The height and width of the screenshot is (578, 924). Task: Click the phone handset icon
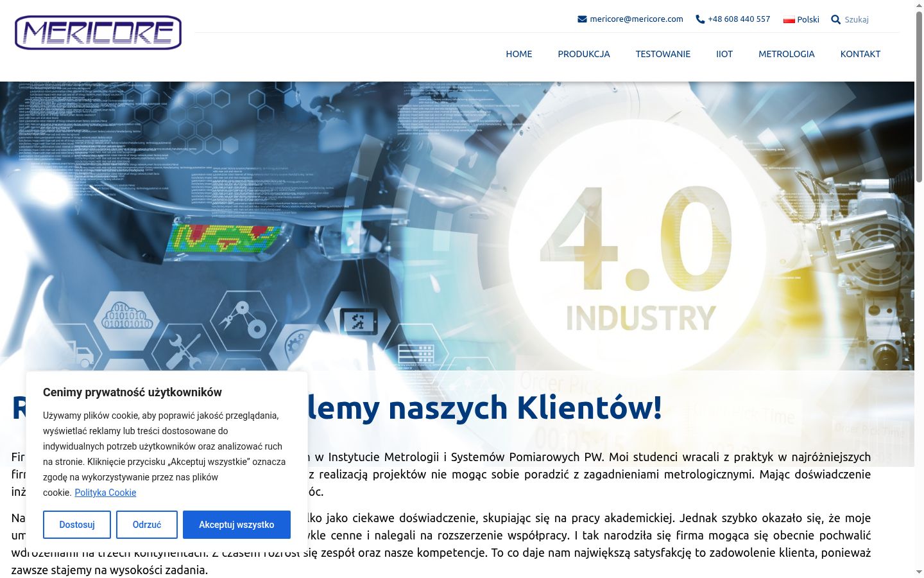click(x=700, y=19)
